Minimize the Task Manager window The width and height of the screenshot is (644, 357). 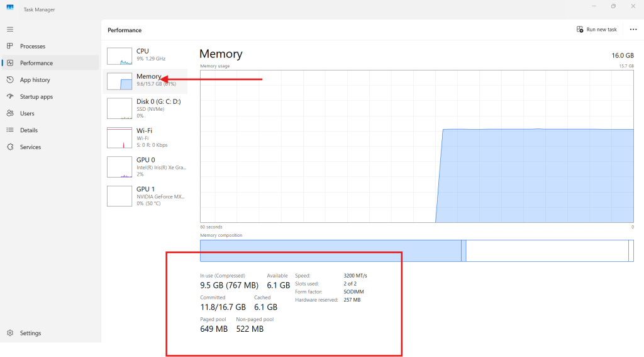[594, 6]
